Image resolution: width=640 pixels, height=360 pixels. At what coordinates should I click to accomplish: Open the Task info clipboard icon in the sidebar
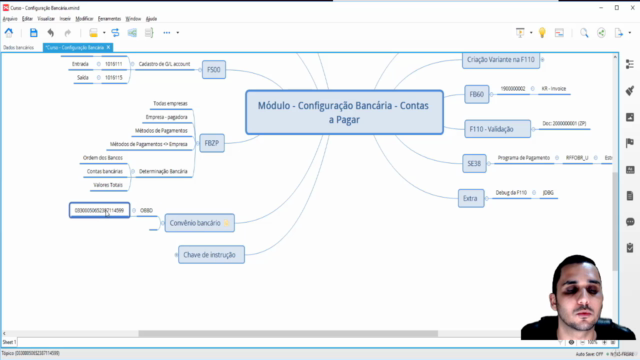click(630, 248)
